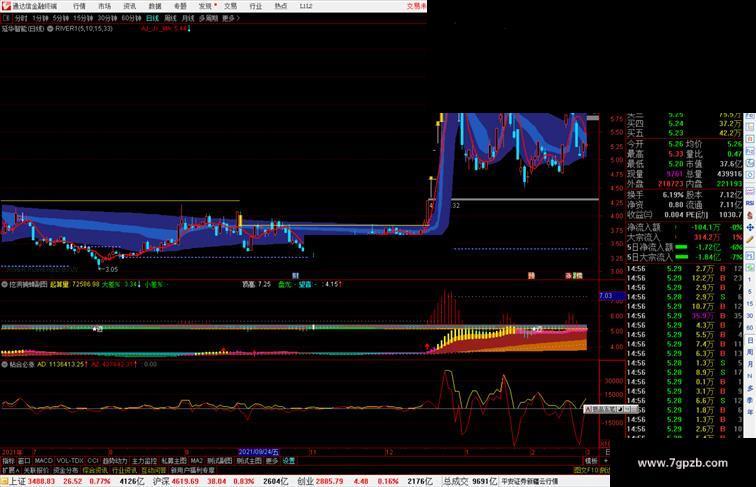The height and width of the screenshot is (487, 756).
Task: Select the 月线 monthly period
Action: click(x=188, y=18)
